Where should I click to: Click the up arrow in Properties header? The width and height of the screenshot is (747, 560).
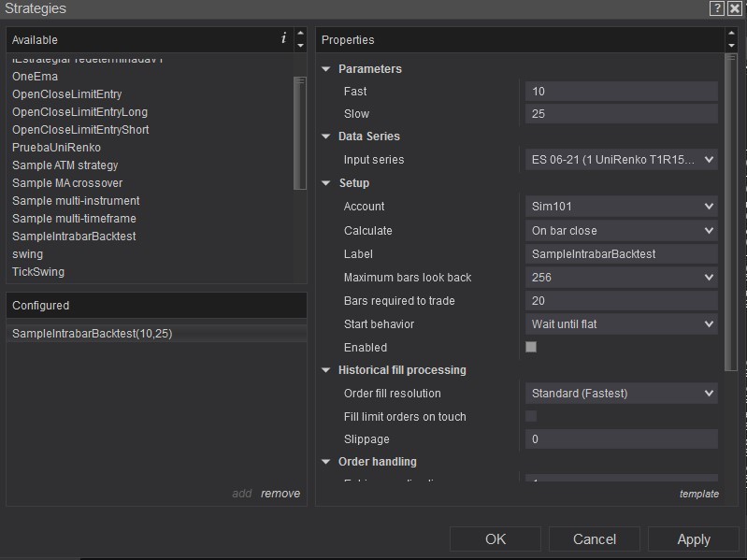(731, 34)
